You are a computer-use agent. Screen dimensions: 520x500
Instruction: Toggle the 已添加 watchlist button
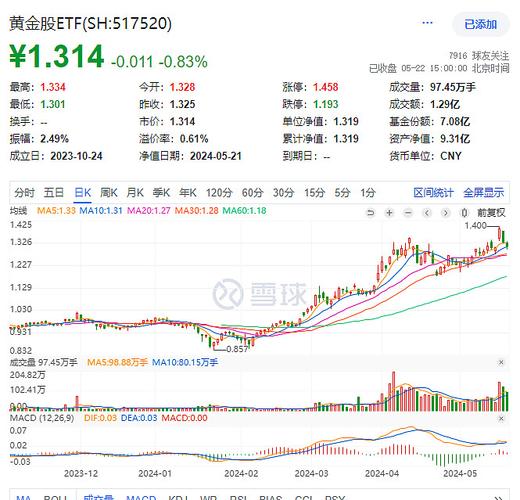pyautogui.click(x=481, y=24)
